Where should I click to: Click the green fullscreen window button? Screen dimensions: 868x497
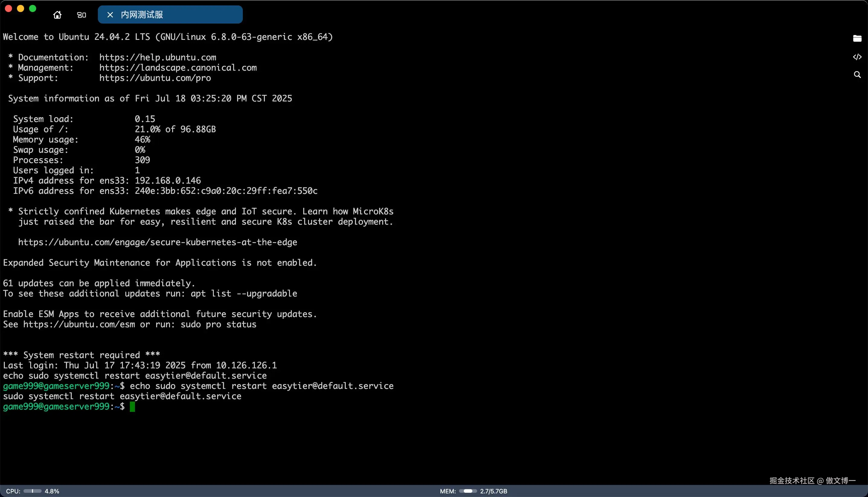pos(33,8)
